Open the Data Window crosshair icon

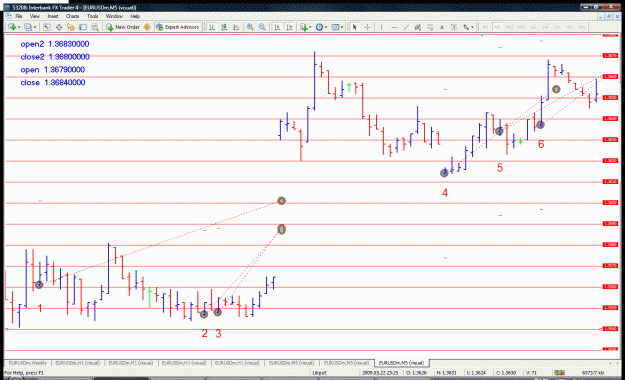click(59, 27)
